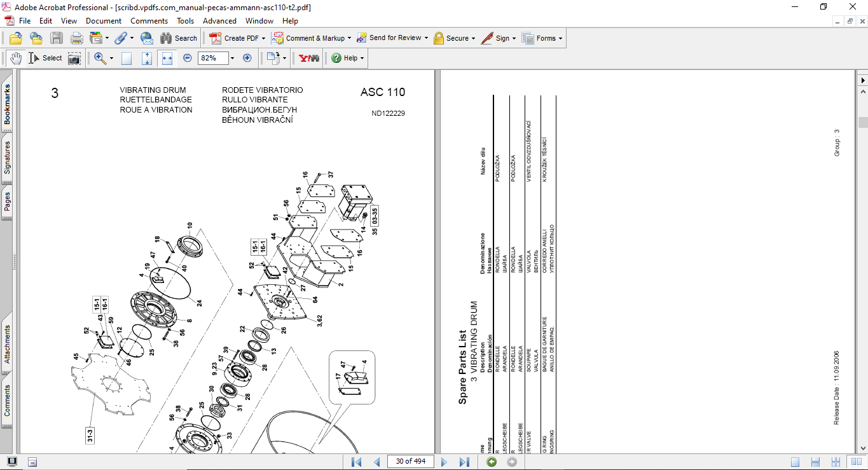Open the zoom percentage dropdown arrow

point(232,58)
